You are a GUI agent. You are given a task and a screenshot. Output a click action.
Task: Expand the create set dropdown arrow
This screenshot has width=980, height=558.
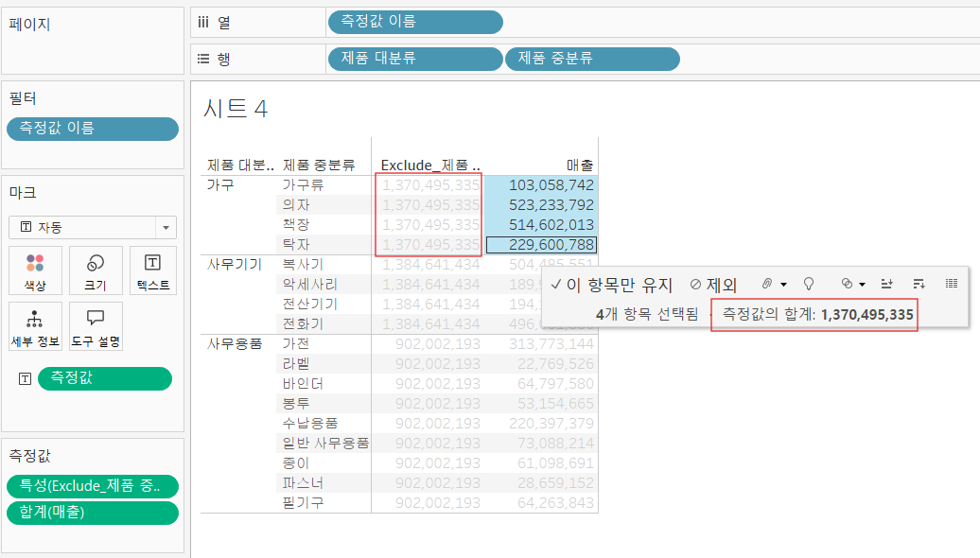coord(863,285)
